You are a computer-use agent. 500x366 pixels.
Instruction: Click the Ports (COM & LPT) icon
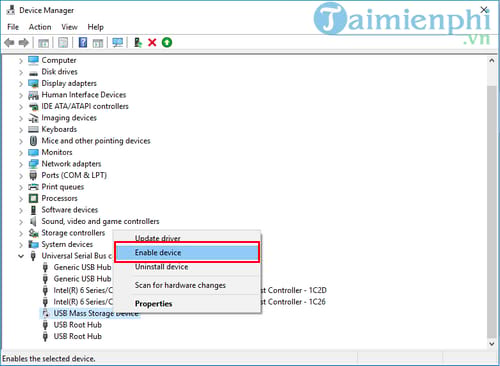(33, 175)
